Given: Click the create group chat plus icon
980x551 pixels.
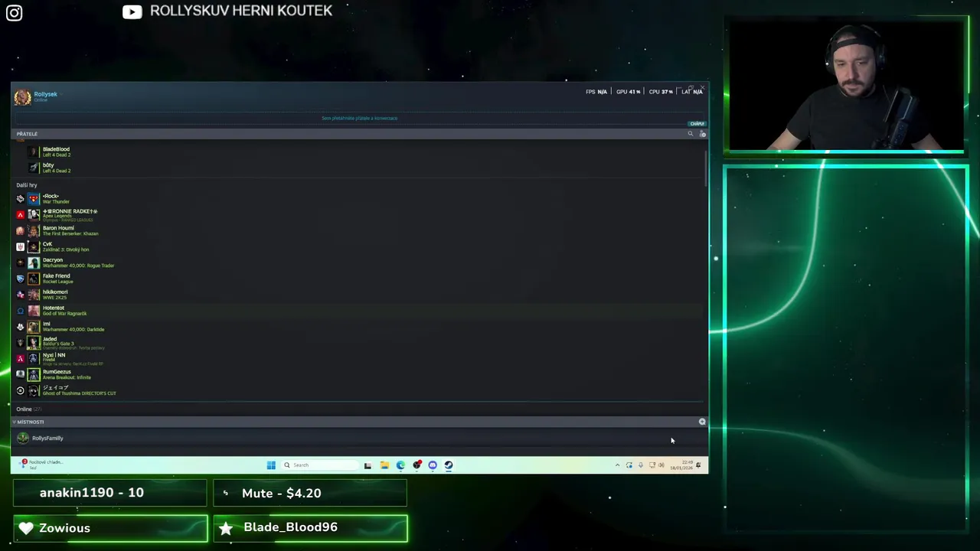Looking at the screenshot, I should [x=702, y=422].
